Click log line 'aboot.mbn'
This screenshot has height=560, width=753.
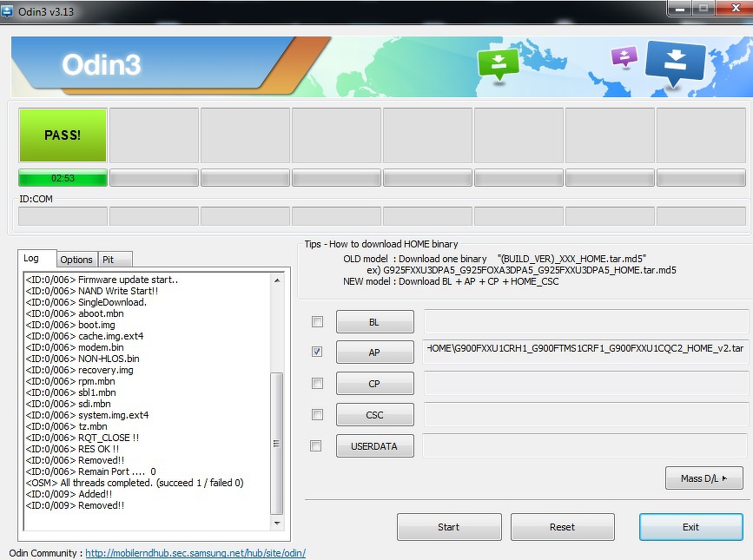75,313
